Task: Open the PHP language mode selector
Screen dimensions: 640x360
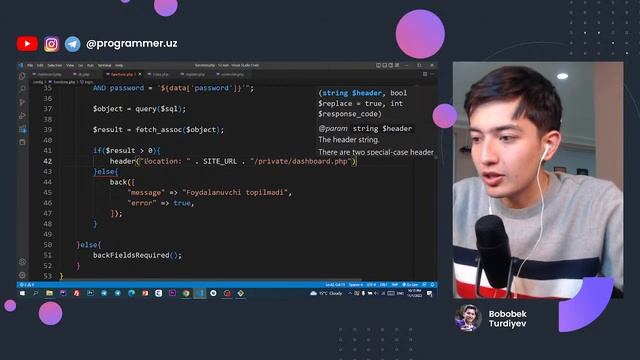Action: (x=395, y=284)
